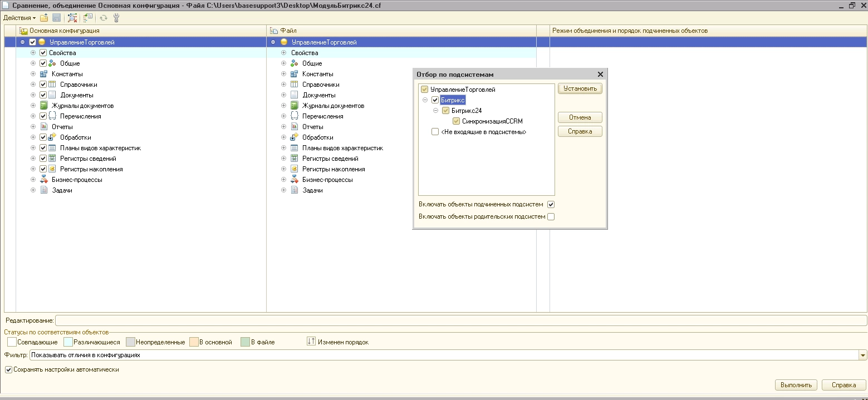This screenshot has width=868, height=400.
Task: Click the Бизнес-процессы icon in left tree
Action: point(44,180)
